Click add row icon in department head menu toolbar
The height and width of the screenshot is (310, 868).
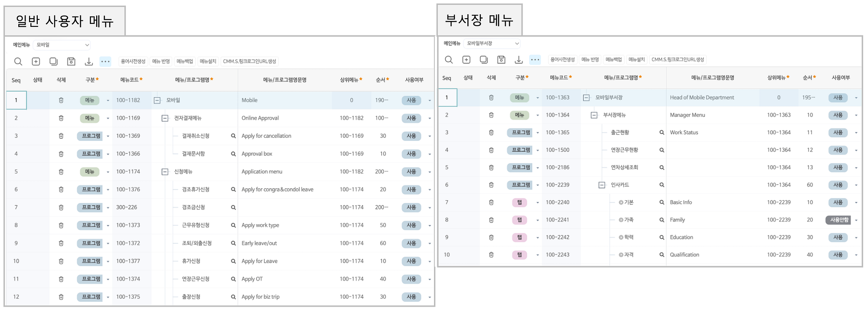tap(466, 59)
